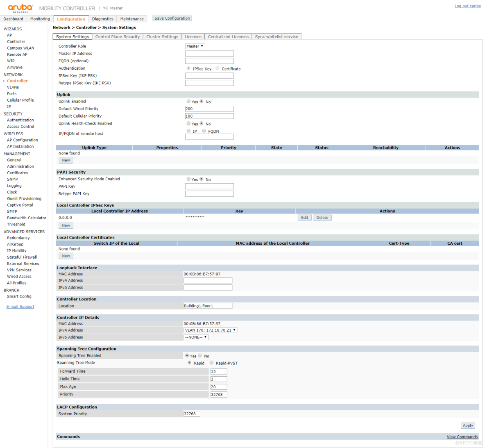The image size is (485, 448).
Task: Click the Master IP Address field
Action: [x=209, y=54]
